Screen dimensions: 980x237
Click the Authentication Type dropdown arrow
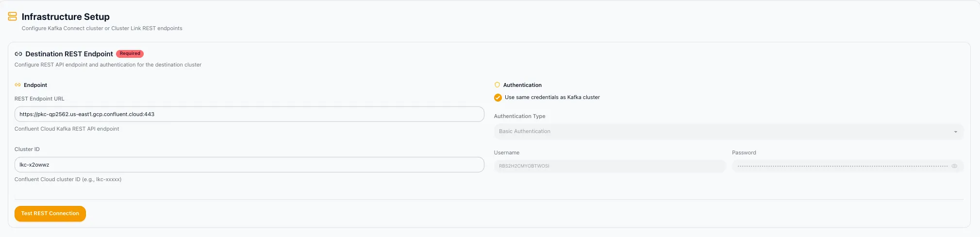[x=955, y=132]
